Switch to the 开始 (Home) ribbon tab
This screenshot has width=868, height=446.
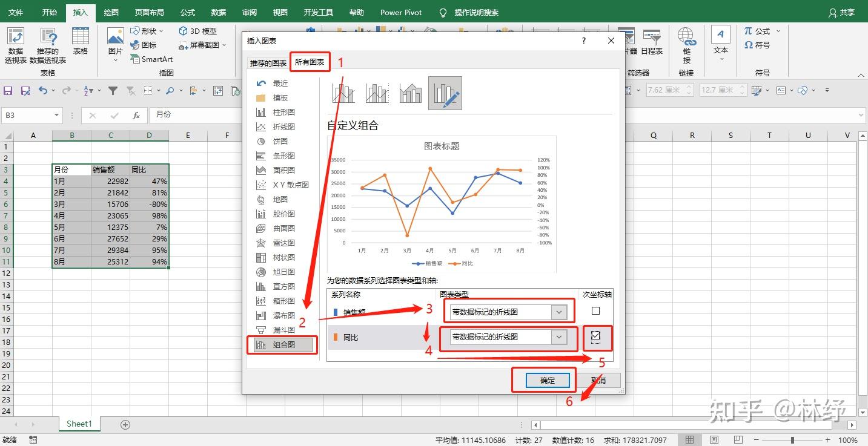pyautogui.click(x=50, y=13)
